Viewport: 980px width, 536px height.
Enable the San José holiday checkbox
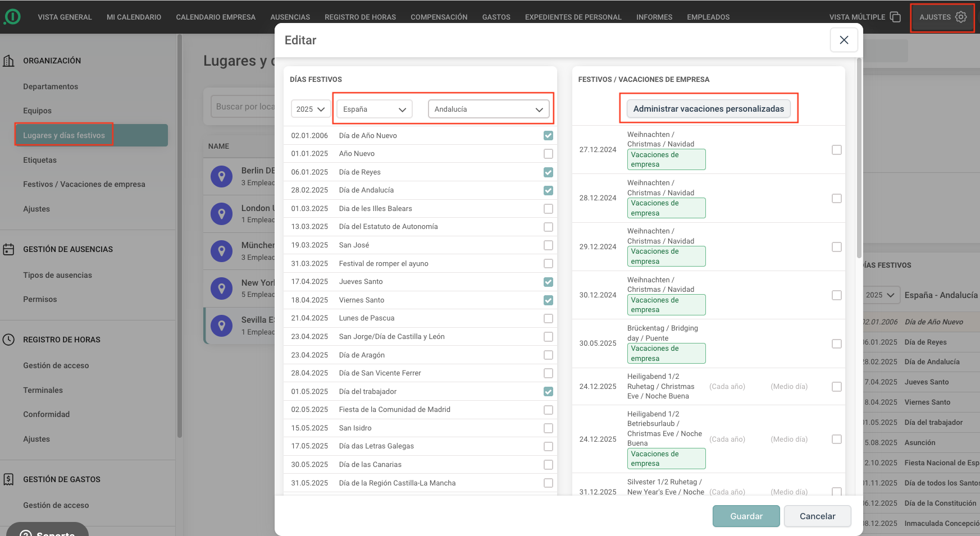pyautogui.click(x=548, y=245)
